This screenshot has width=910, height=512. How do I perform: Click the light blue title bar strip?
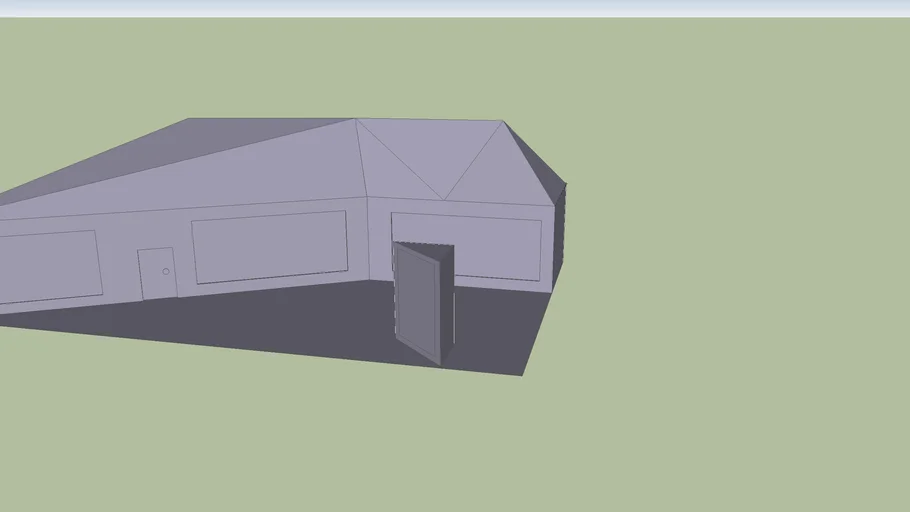tap(455, 8)
